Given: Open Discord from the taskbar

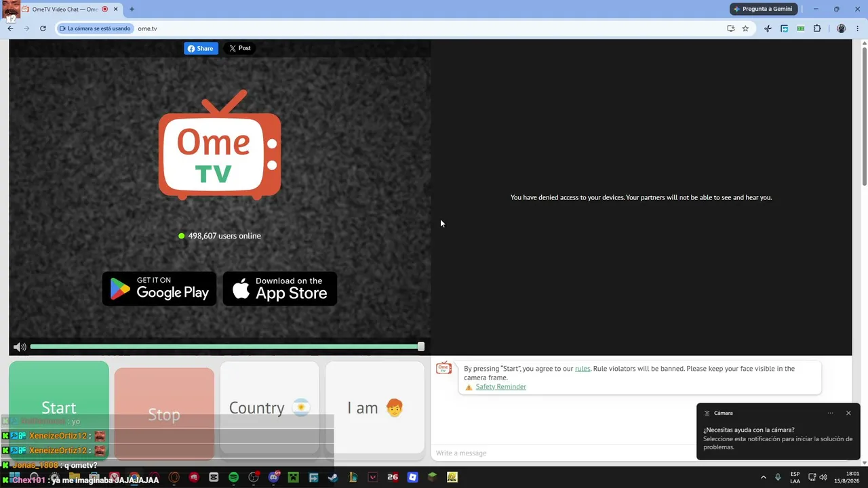Looking at the screenshot, I should pos(273,477).
